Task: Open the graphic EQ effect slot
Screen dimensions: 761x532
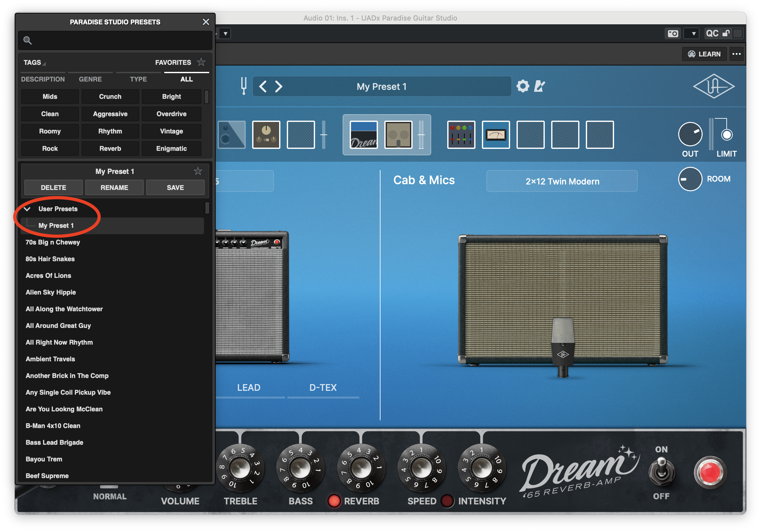Action: 461,135
